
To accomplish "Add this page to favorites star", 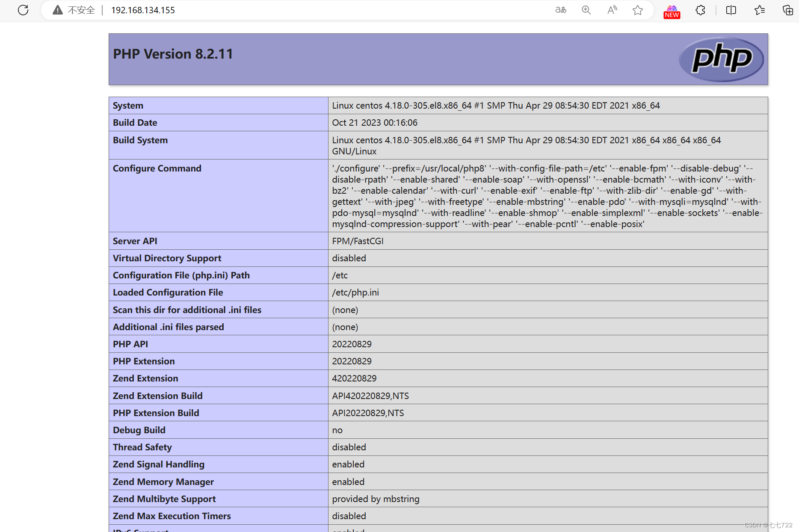I will [x=638, y=10].
